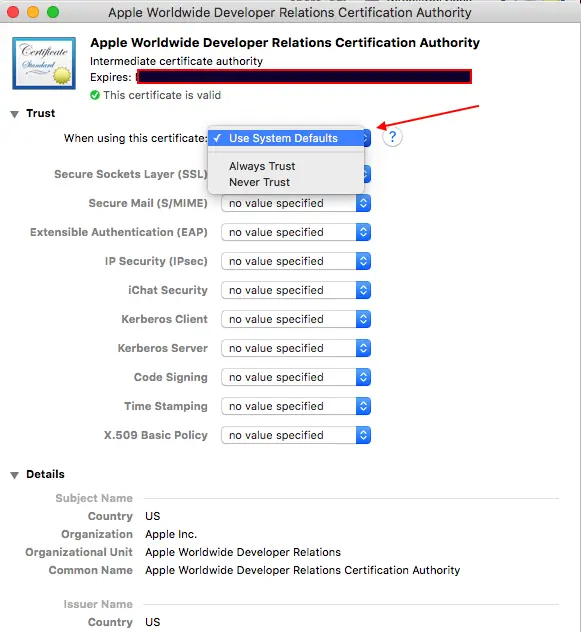
Task: Open the X.509 Basic Policy dropdown
Action: point(296,435)
